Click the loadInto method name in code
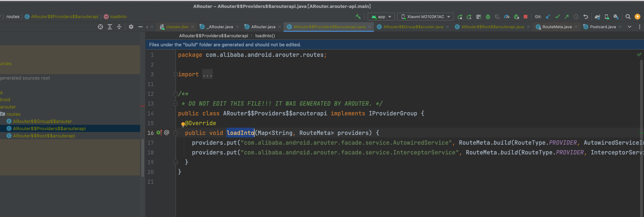The height and width of the screenshot is (217, 644). [240, 133]
